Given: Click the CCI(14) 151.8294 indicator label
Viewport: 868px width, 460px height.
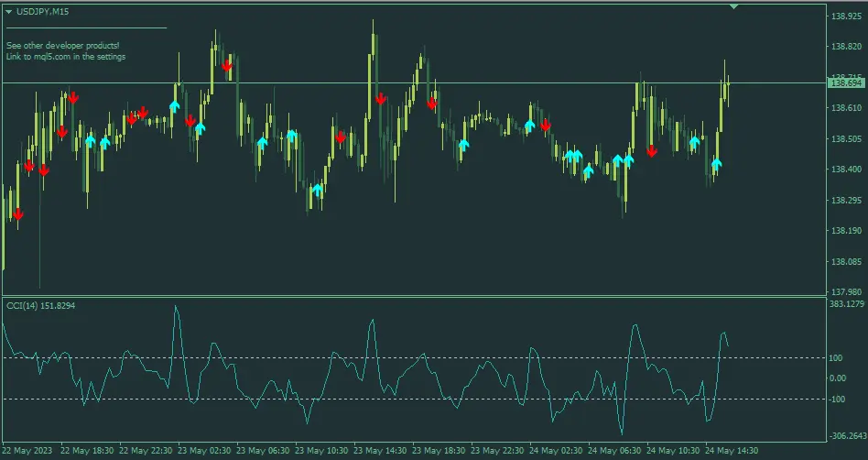Looking at the screenshot, I should (x=40, y=305).
